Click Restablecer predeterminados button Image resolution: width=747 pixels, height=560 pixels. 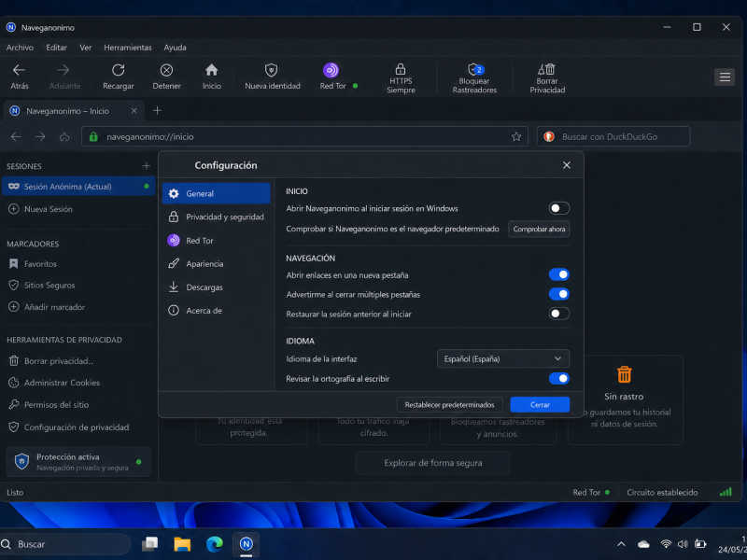pyautogui.click(x=449, y=405)
